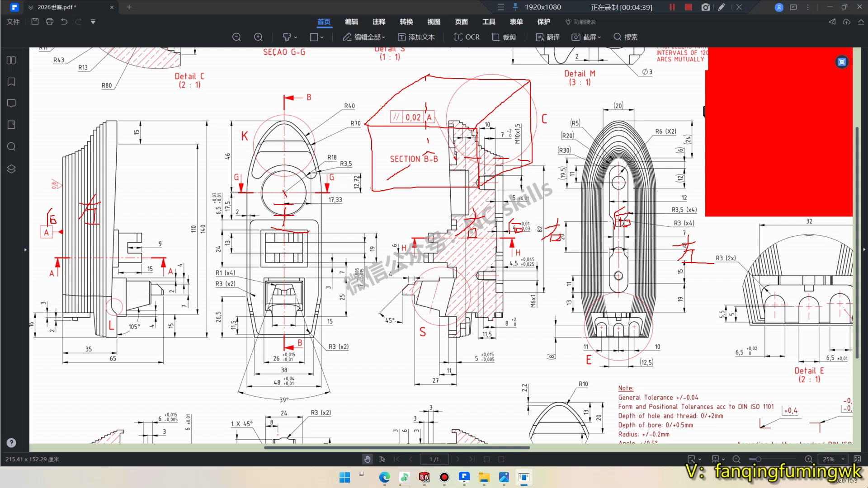The image size is (868, 488).
Task: Open the translate (翻译) tool
Action: pos(547,37)
